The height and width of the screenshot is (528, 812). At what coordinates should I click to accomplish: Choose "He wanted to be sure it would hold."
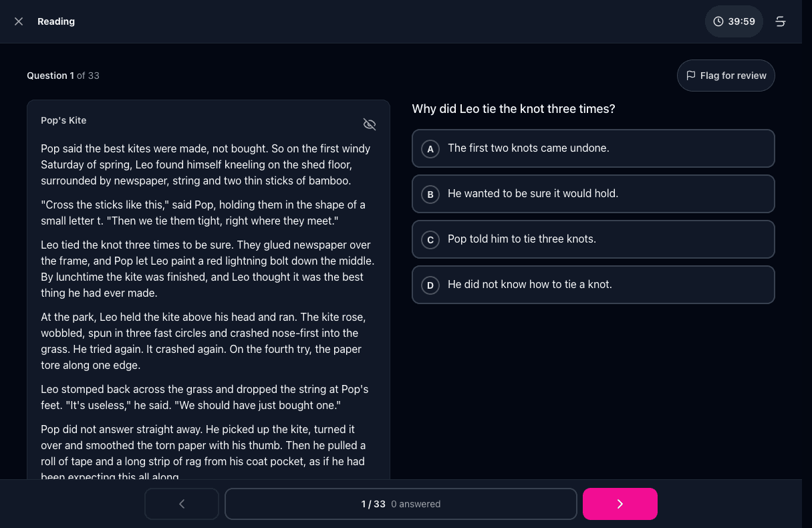(x=593, y=194)
